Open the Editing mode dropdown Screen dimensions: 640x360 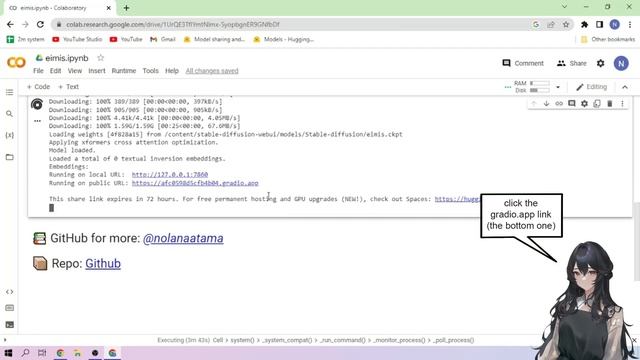591,87
